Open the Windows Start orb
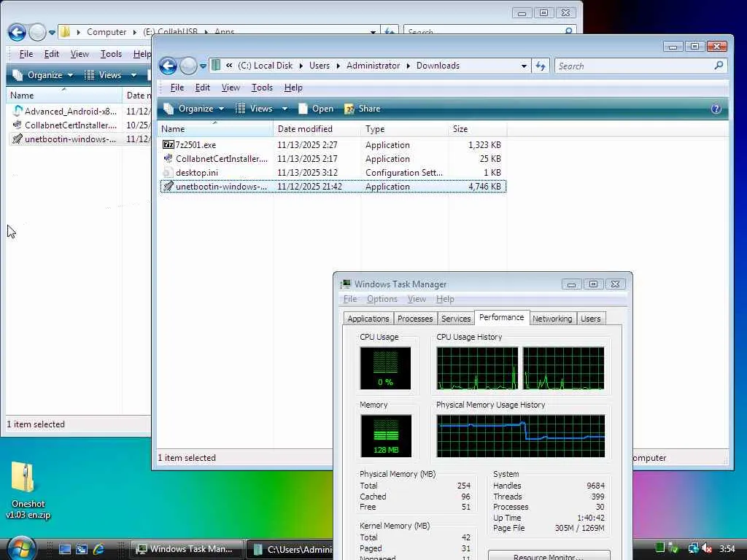Viewport: 747px width, 560px height. [x=21, y=548]
